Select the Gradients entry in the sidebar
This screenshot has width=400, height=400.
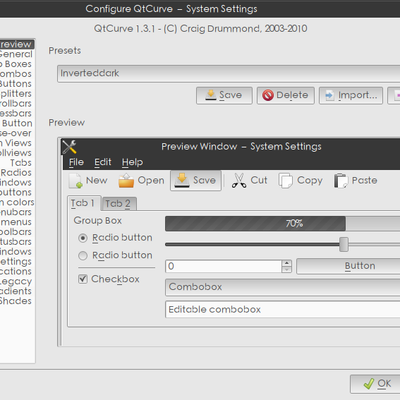pyautogui.click(x=17, y=291)
